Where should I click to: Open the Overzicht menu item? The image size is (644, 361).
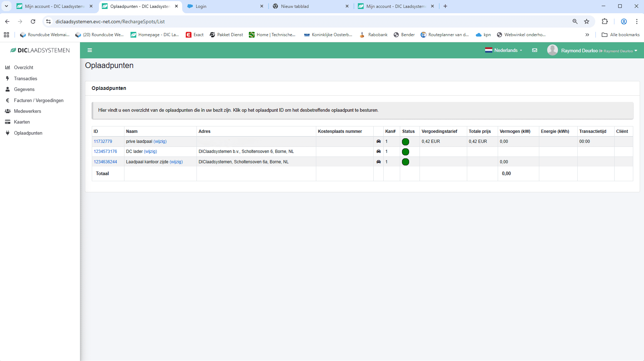tap(24, 67)
